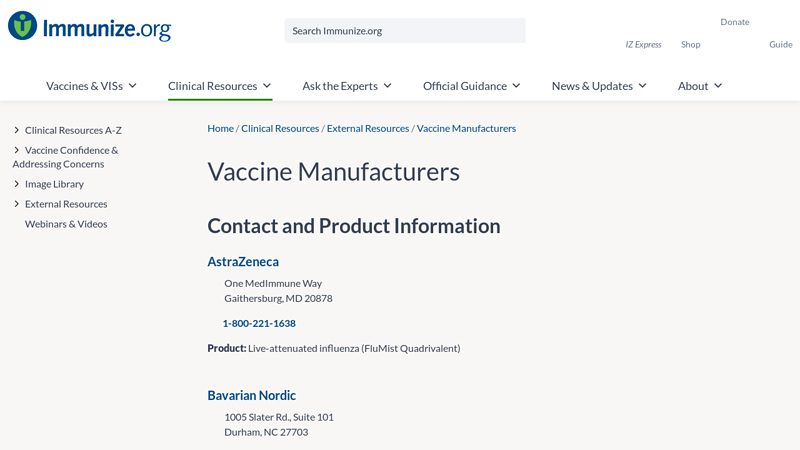Expand the News & Updates chevron

(642, 86)
